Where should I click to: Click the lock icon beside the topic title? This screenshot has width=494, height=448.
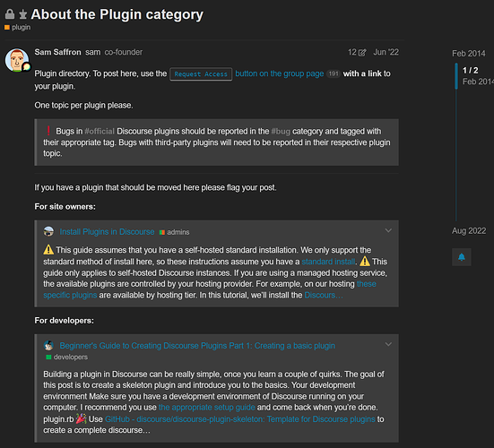tap(10, 14)
